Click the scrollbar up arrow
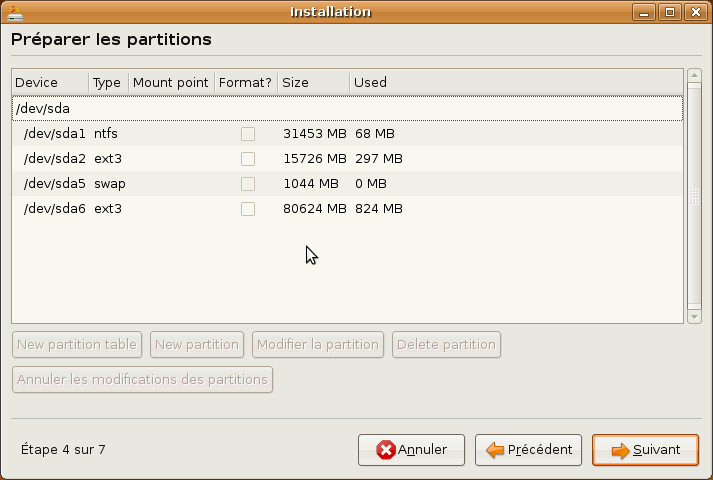Screen dimensions: 713x480 pyautogui.click(x=694, y=75)
